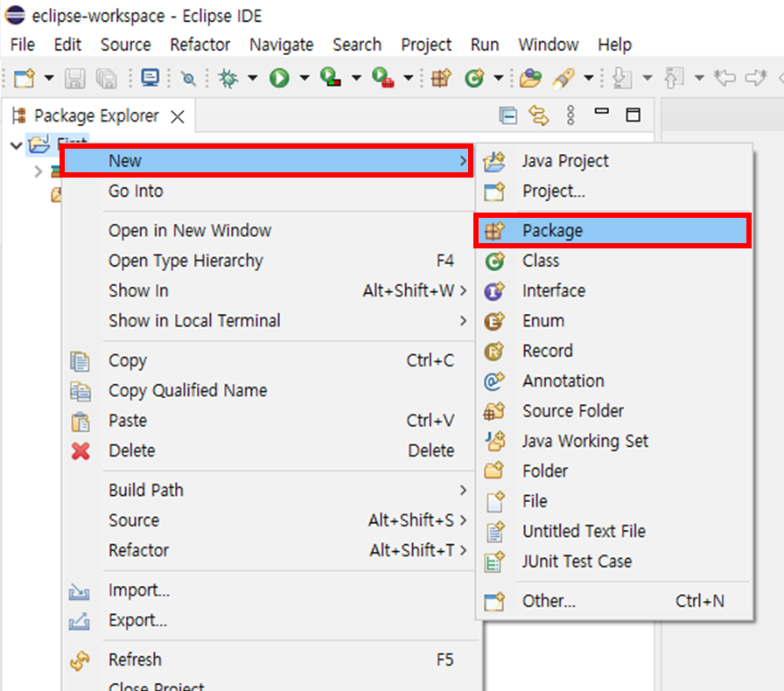
Task: Open the New wizard dropdown arrow
Action: 49,78
